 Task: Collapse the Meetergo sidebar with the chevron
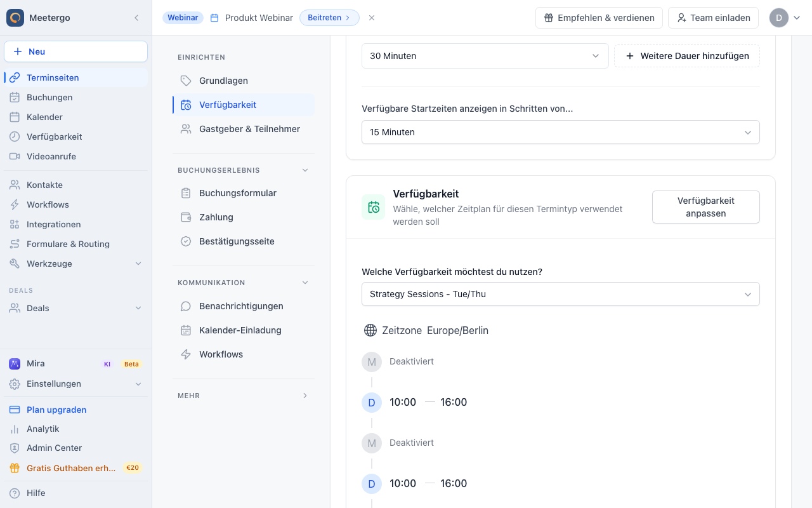pyautogui.click(x=136, y=18)
